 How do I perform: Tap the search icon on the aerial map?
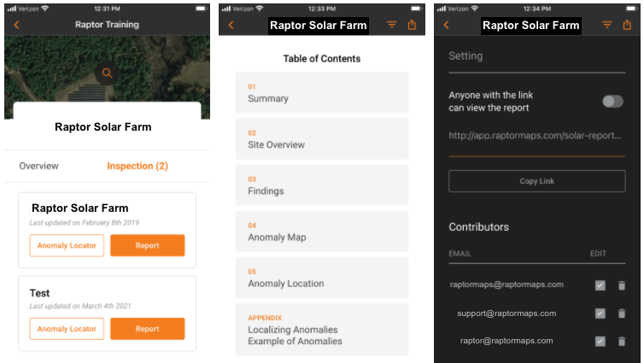coord(107,73)
